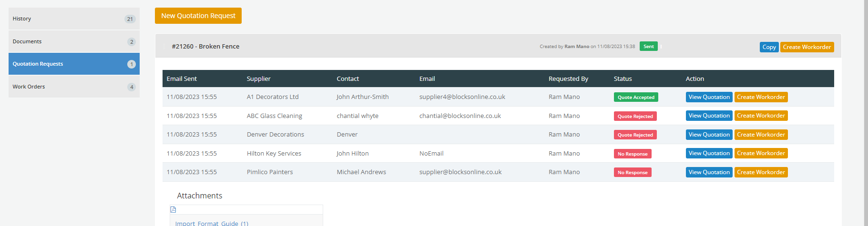Image resolution: width=868 pixels, height=226 pixels.
Task: Switch to the Work Orders tab
Action: [74, 87]
